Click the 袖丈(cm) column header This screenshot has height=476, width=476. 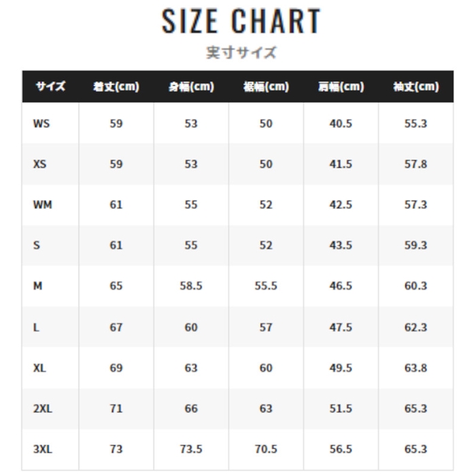click(415, 86)
